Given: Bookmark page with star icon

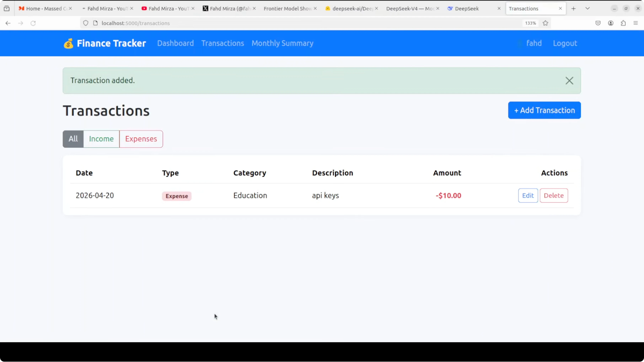Looking at the screenshot, I should click(x=546, y=23).
